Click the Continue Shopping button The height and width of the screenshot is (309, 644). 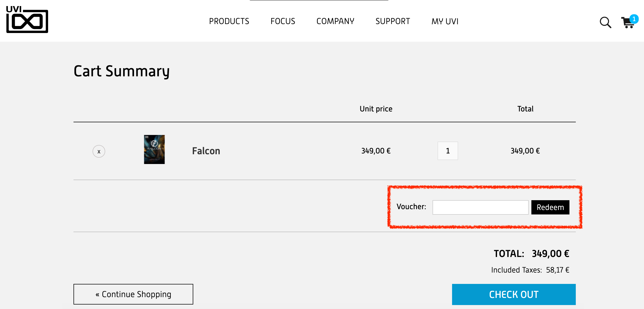(133, 294)
